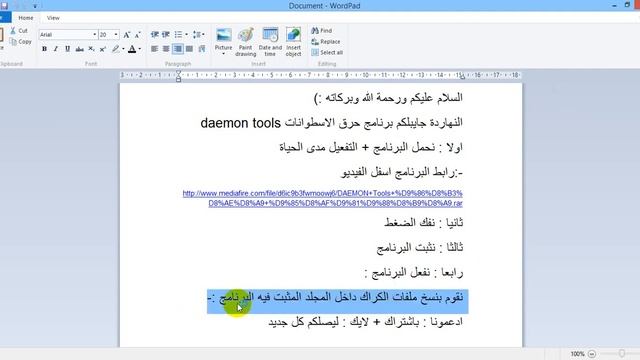Screen dimensions: 640x360
Task: Switch to the Home tab
Action: click(26, 18)
